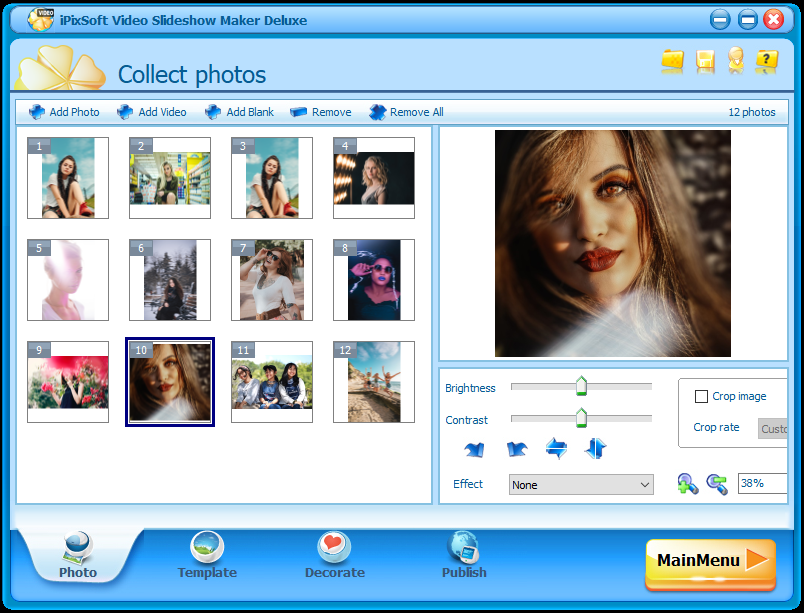
Task: Open the Crop rate dropdown
Action: 772,428
